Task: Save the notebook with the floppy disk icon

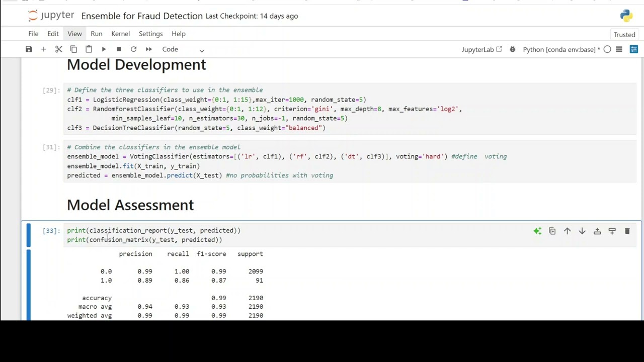Action: 29,49
